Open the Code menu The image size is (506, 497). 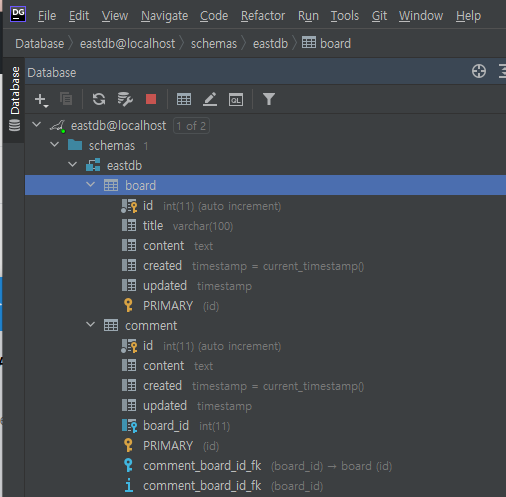click(x=214, y=16)
